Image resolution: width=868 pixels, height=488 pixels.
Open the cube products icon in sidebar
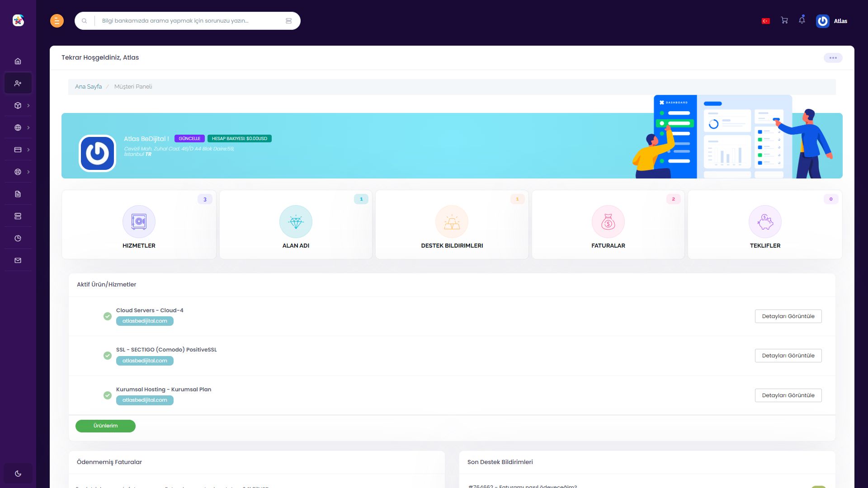coord(18,105)
